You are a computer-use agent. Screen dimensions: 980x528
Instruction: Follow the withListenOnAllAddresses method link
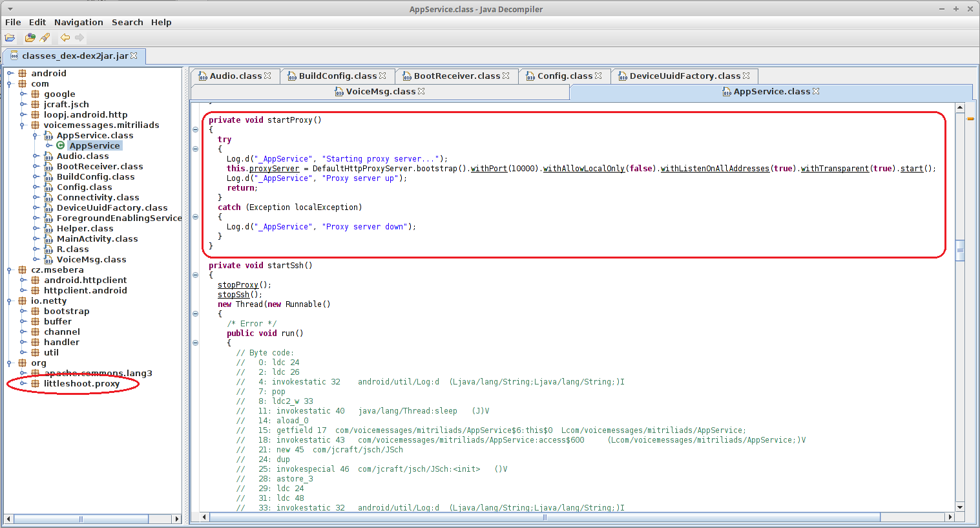click(714, 168)
